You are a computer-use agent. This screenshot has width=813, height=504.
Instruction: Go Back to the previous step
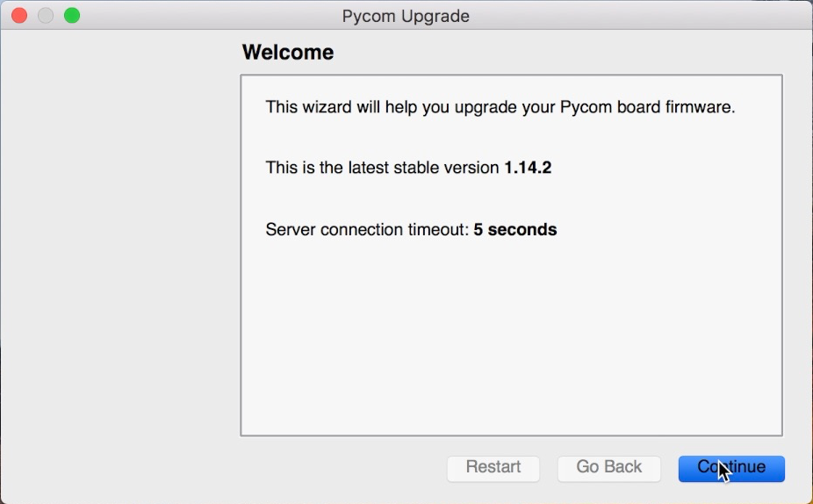click(608, 468)
